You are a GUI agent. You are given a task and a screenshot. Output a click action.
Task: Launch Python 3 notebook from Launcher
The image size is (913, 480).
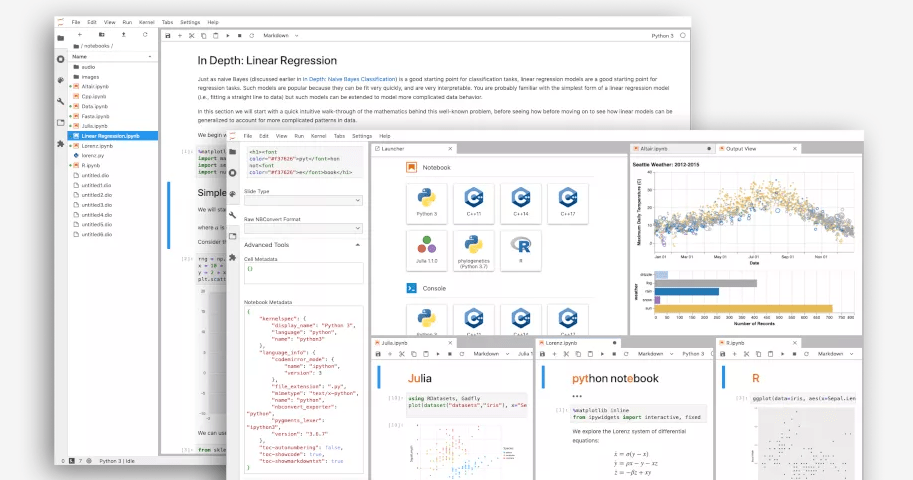pyautogui.click(x=427, y=203)
